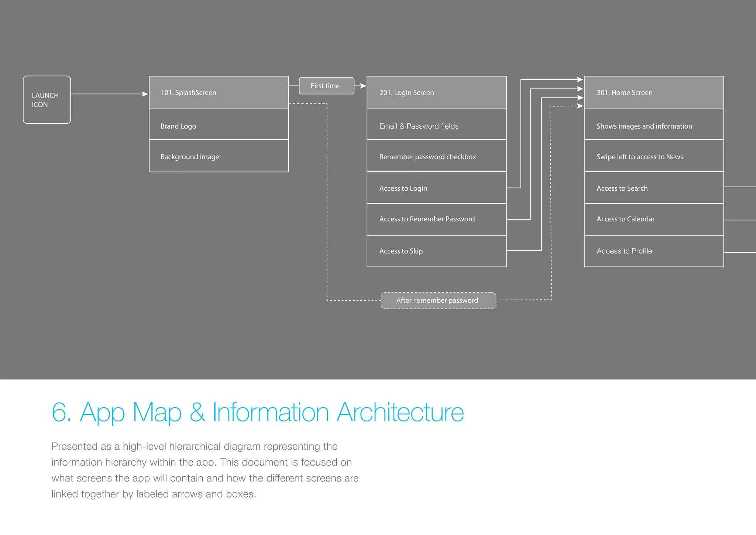Click the App Map & Information Architecture heading
Image resolution: width=756 pixels, height=535 pixels.
pos(257,412)
